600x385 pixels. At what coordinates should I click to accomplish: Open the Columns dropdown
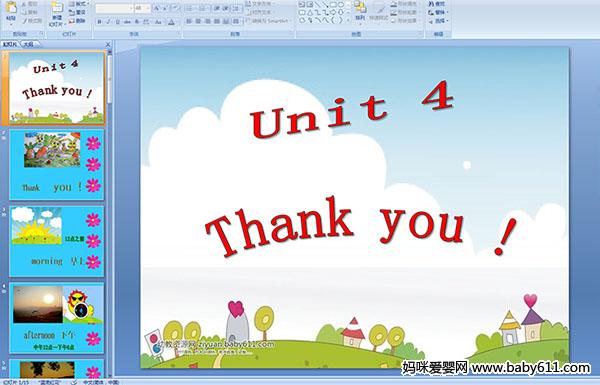[x=237, y=21]
